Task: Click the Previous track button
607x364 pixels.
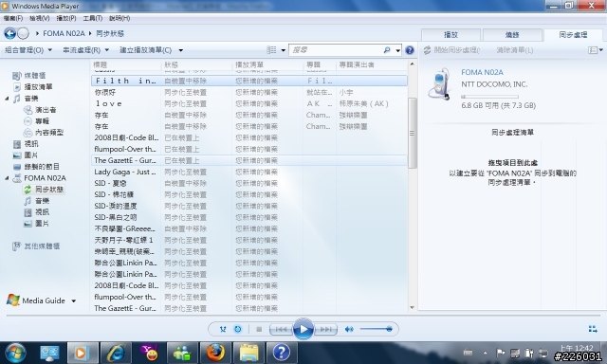Action: (x=281, y=329)
